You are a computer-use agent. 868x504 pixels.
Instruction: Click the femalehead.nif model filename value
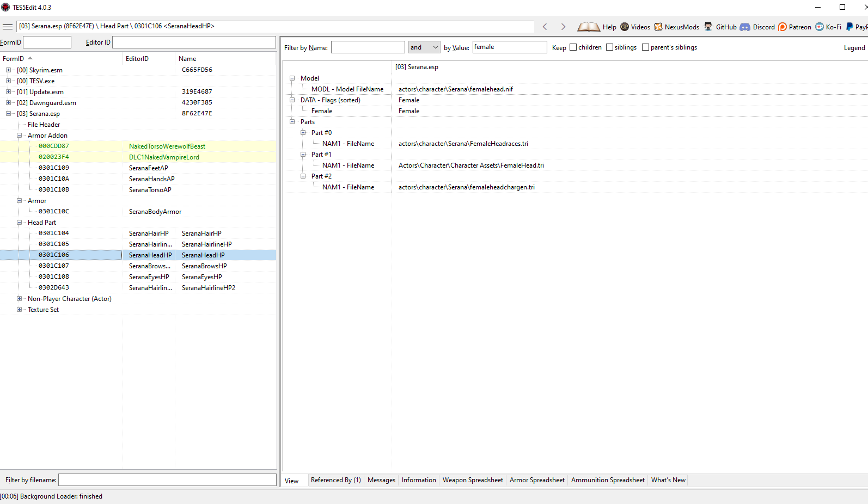(x=456, y=89)
